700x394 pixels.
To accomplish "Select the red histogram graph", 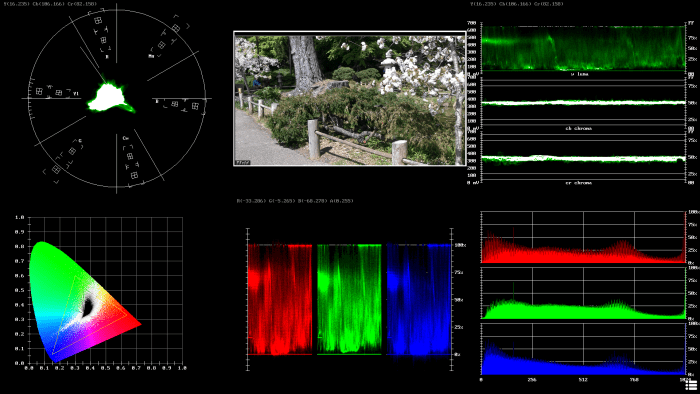I will pos(583,237).
